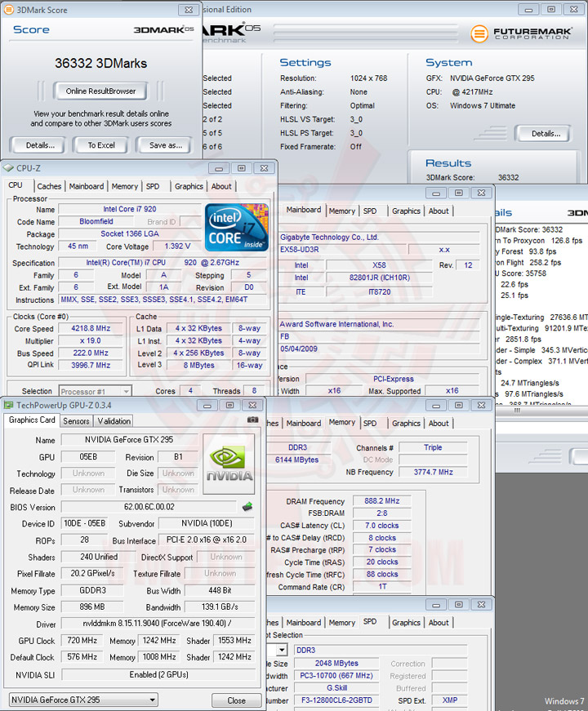Click the Futuremark Corporation logo
The image size is (588, 711).
coord(521,33)
